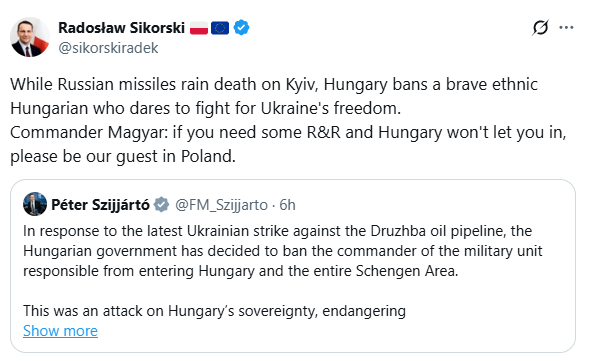The height and width of the screenshot is (361, 591).
Task: Click the Radosław Sikorski display name
Action: point(121,28)
